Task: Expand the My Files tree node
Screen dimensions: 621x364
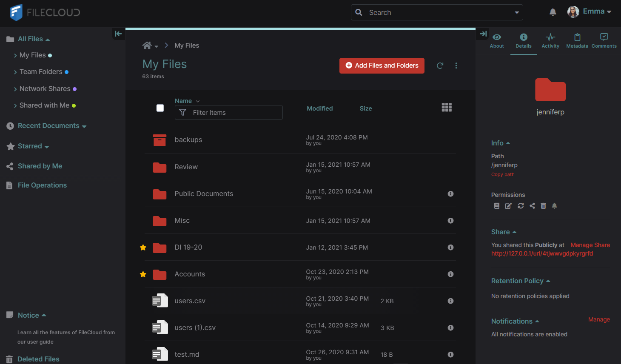Action: point(15,55)
